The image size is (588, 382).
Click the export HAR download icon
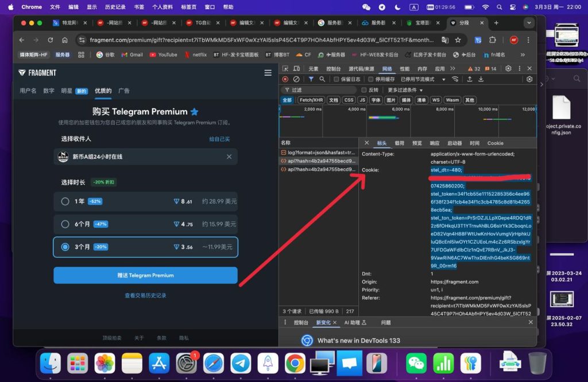(481, 79)
